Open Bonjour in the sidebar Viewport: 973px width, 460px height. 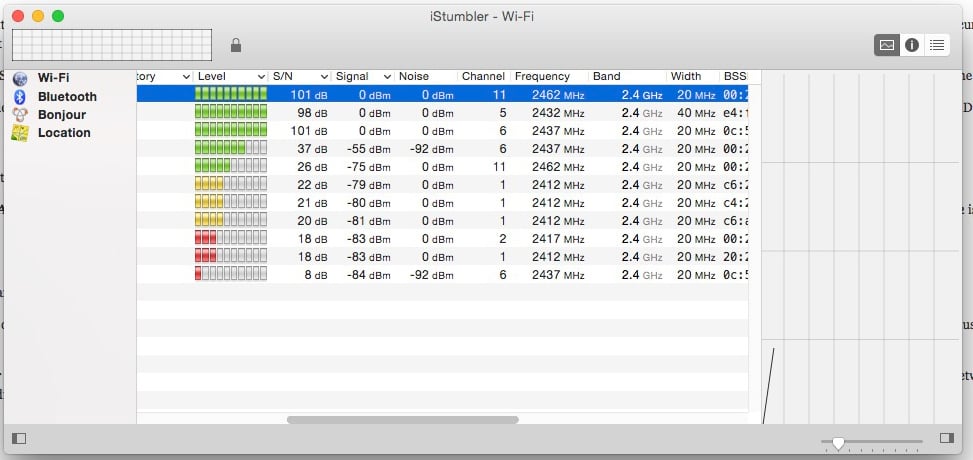[x=61, y=115]
